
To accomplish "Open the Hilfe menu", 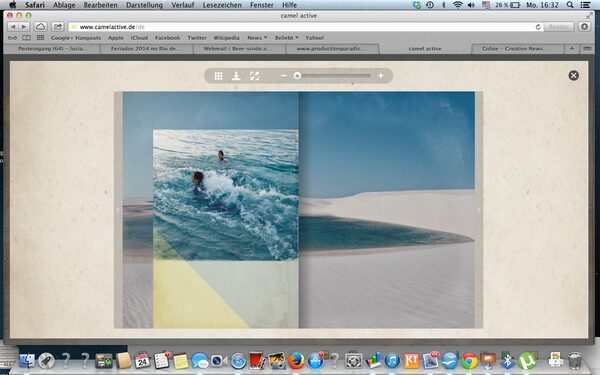I will point(289,5).
